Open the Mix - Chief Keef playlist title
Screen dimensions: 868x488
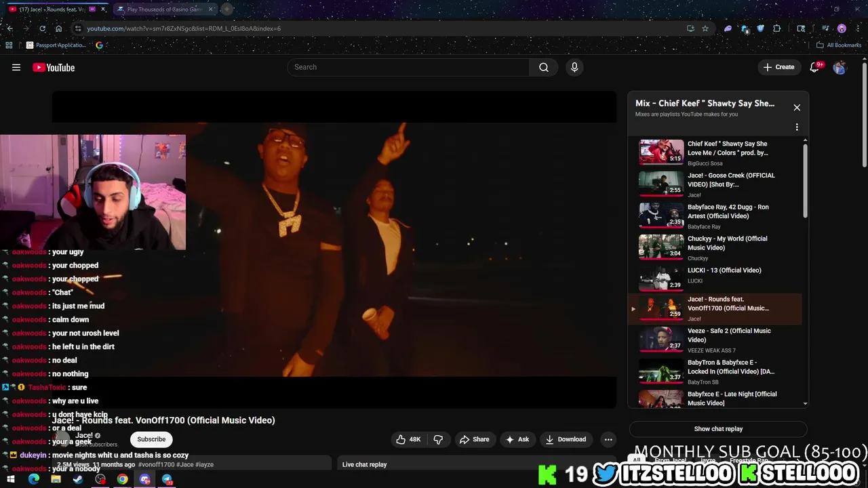pos(705,103)
